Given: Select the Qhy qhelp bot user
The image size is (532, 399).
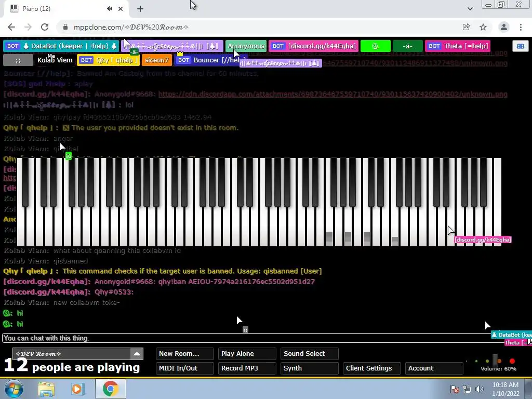Looking at the screenshot, I should (108, 60).
